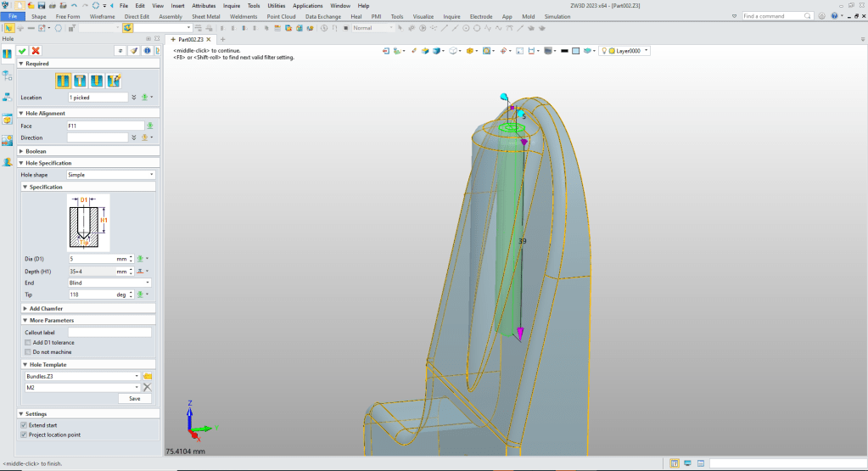
Task: Click the green pick icon beside Face field
Action: [149, 126]
